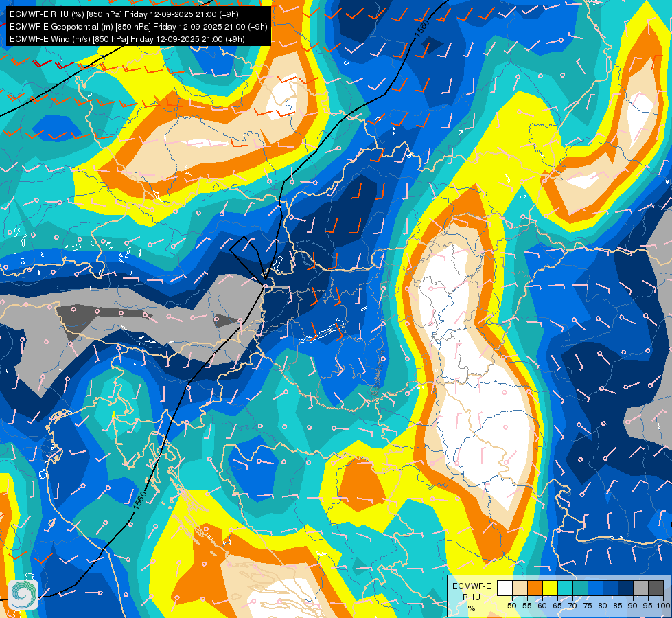The image size is (672, 618).
Task: Select the yellow 60–65% legend swatch
Action: pyautogui.click(x=550, y=588)
